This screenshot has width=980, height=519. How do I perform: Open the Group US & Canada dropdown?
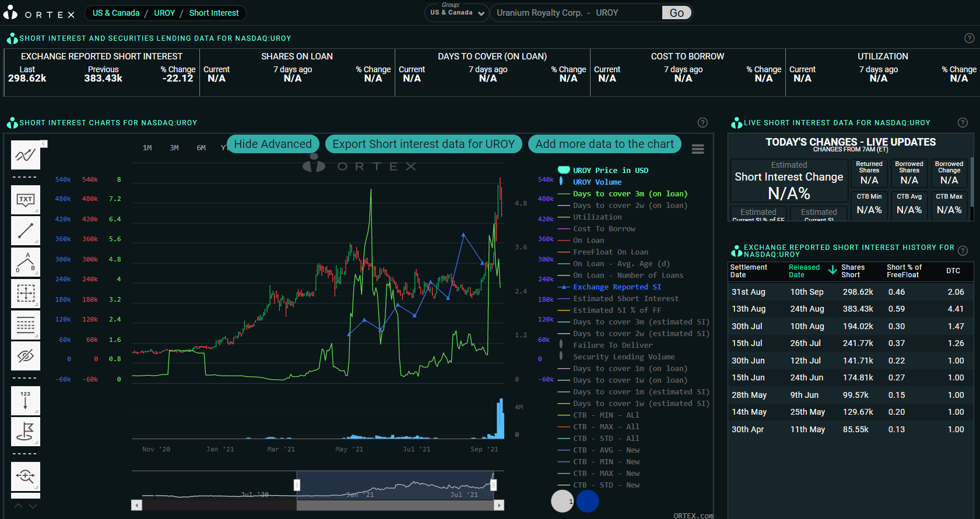click(x=457, y=13)
